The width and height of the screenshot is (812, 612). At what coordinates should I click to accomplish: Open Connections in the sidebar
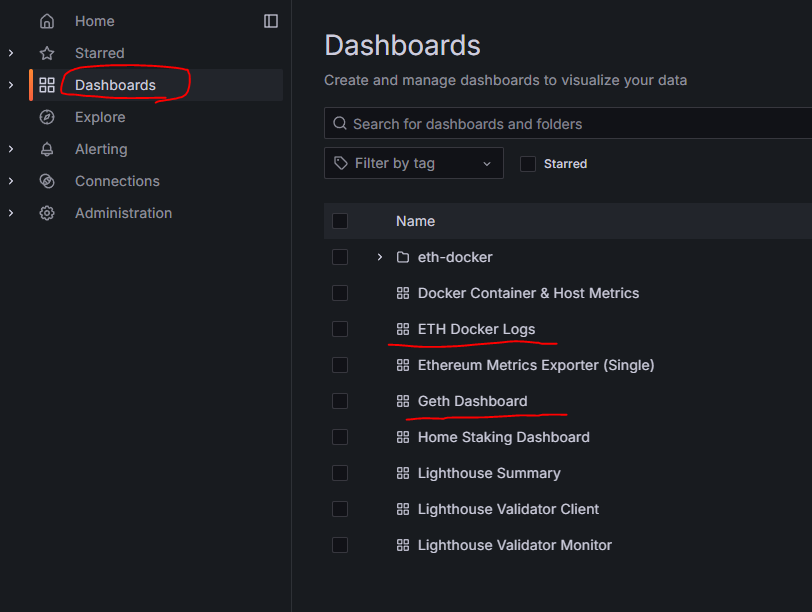coord(118,181)
